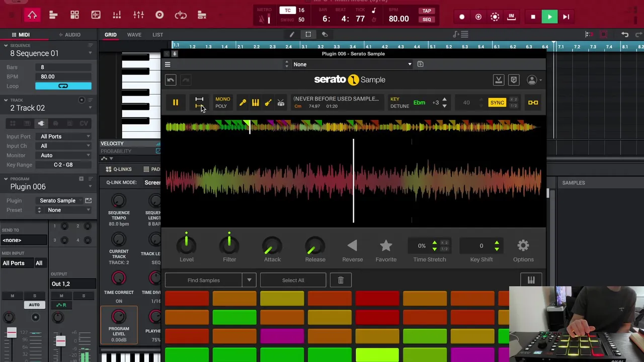Click the overdub button

click(478, 17)
